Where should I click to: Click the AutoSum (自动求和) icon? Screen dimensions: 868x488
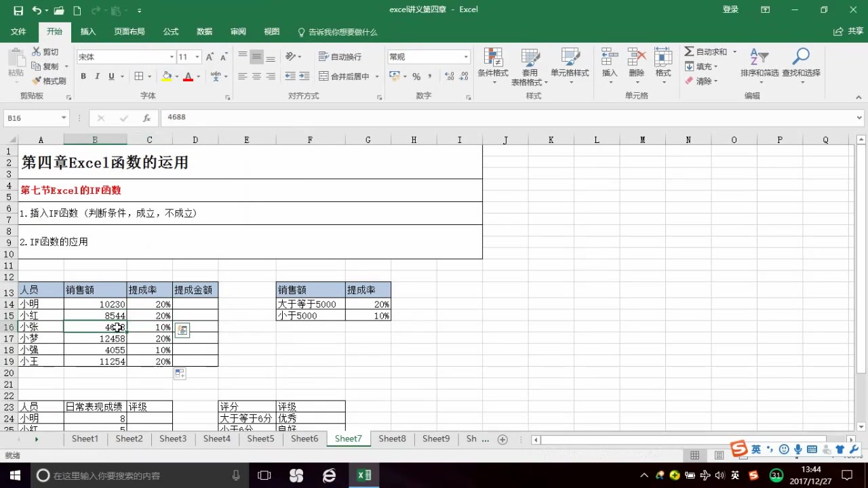[x=705, y=52]
